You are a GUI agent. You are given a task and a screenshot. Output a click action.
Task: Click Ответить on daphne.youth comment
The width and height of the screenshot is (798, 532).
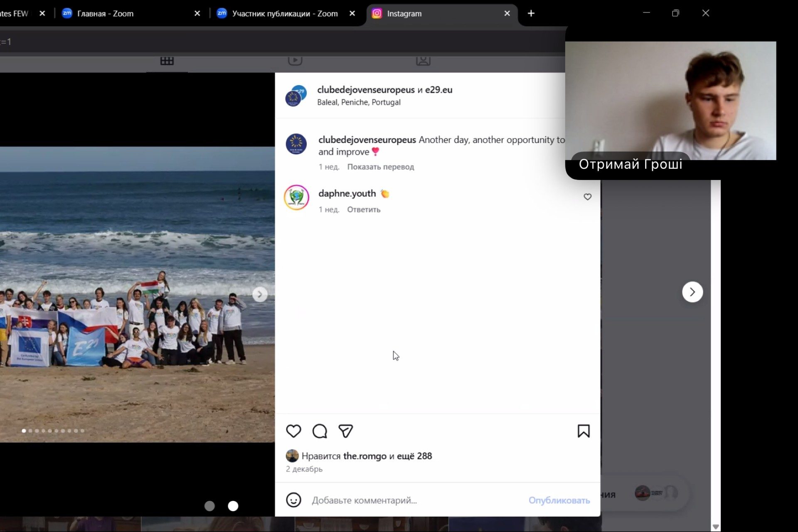pyautogui.click(x=364, y=210)
